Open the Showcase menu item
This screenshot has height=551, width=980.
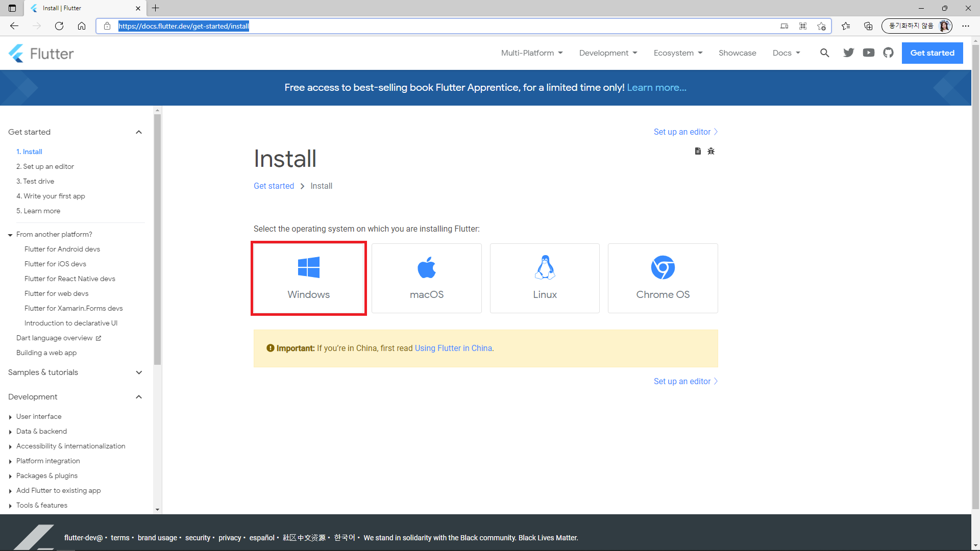click(x=737, y=53)
